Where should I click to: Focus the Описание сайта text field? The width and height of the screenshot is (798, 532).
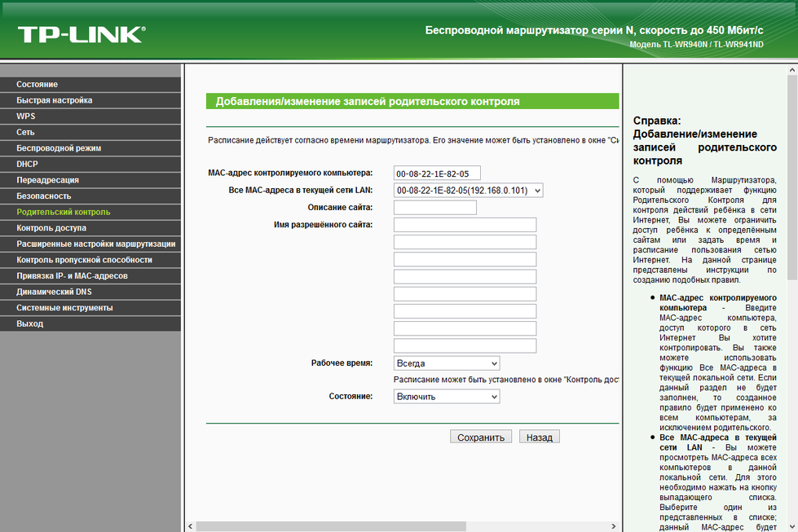point(435,208)
